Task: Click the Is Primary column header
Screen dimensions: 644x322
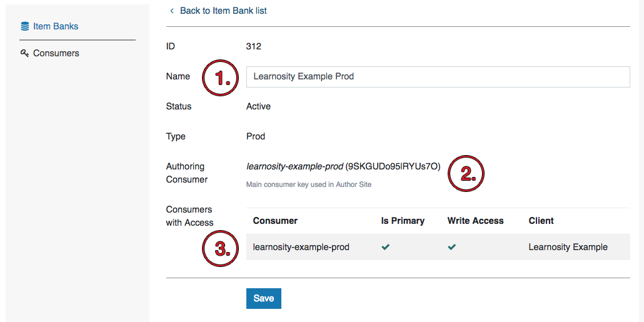Action: point(403,221)
